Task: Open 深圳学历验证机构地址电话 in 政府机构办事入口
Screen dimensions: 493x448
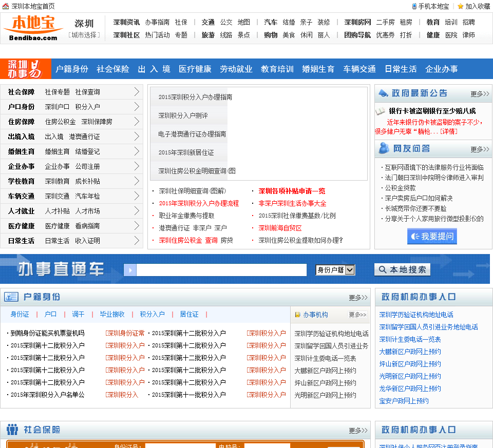Action: 416,315
